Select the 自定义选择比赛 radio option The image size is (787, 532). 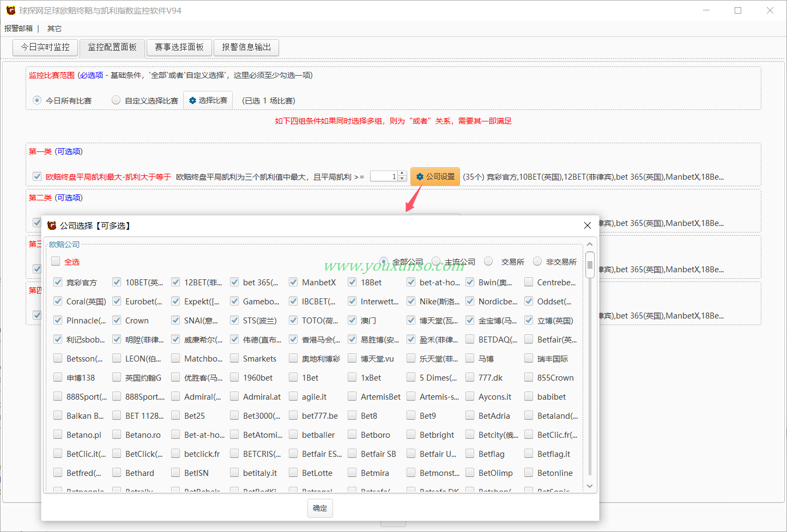coord(116,100)
